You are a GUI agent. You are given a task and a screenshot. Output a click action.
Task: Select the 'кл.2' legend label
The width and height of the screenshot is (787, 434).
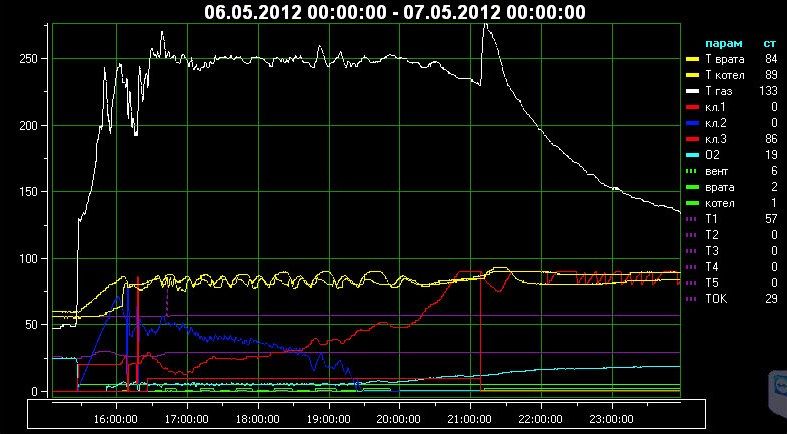coord(715,123)
